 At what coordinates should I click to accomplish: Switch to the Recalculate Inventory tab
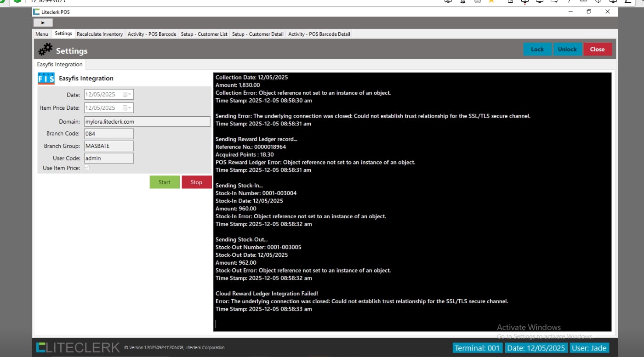[x=100, y=34]
